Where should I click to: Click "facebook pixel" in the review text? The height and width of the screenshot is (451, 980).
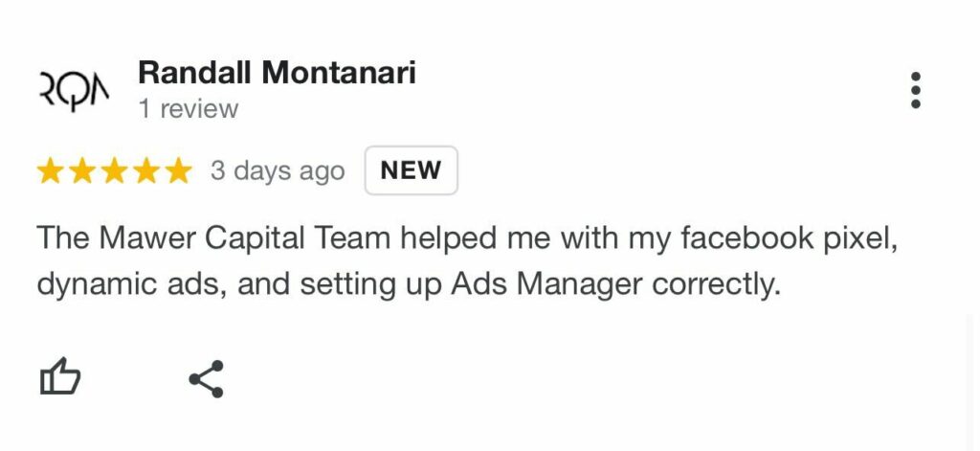[790, 238]
